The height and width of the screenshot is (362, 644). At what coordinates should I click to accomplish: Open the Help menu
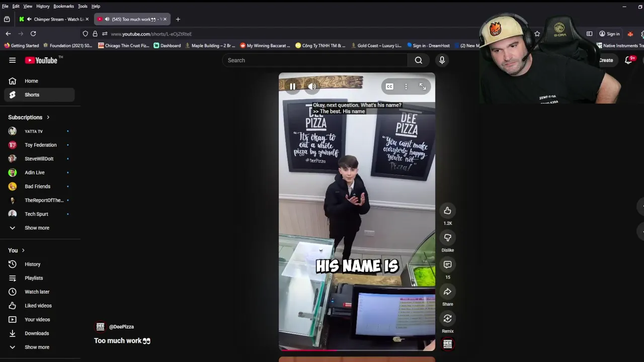pos(96,6)
